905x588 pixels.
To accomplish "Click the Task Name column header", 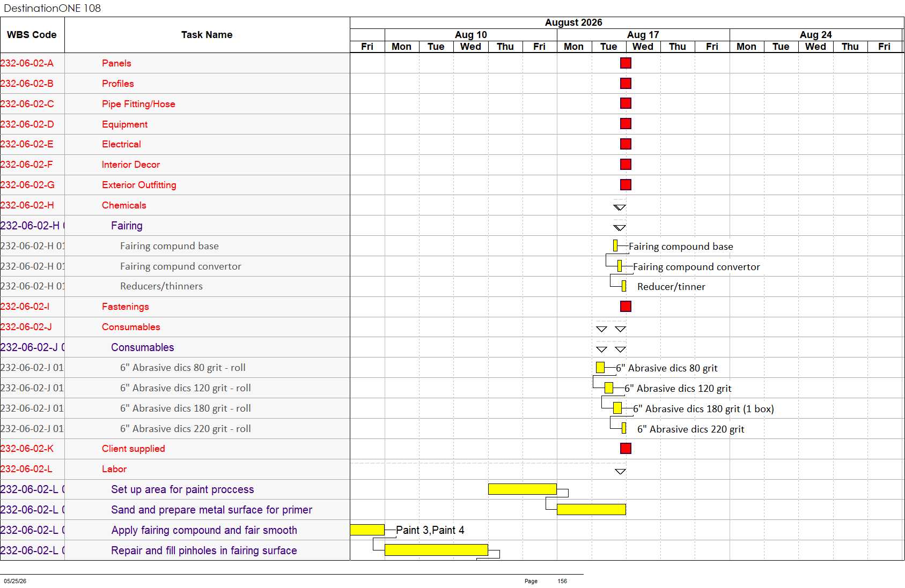I will [207, 35].
